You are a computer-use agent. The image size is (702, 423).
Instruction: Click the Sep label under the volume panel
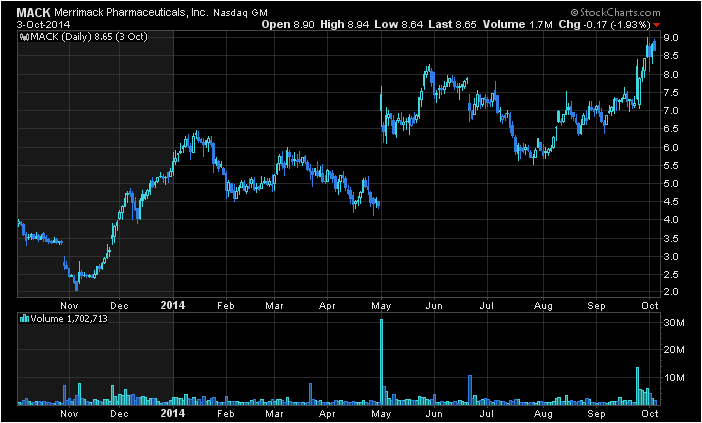click(596, 414)
